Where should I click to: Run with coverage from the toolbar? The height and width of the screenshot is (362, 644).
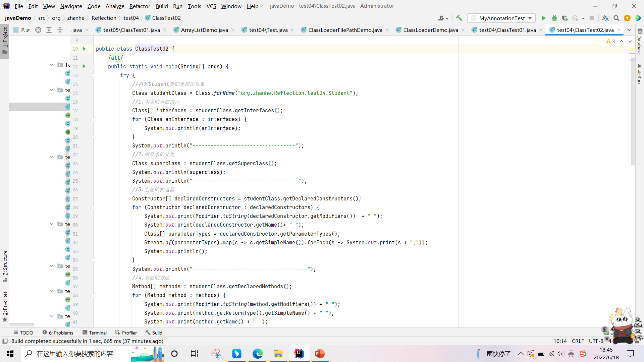click(x=565, y=18)
